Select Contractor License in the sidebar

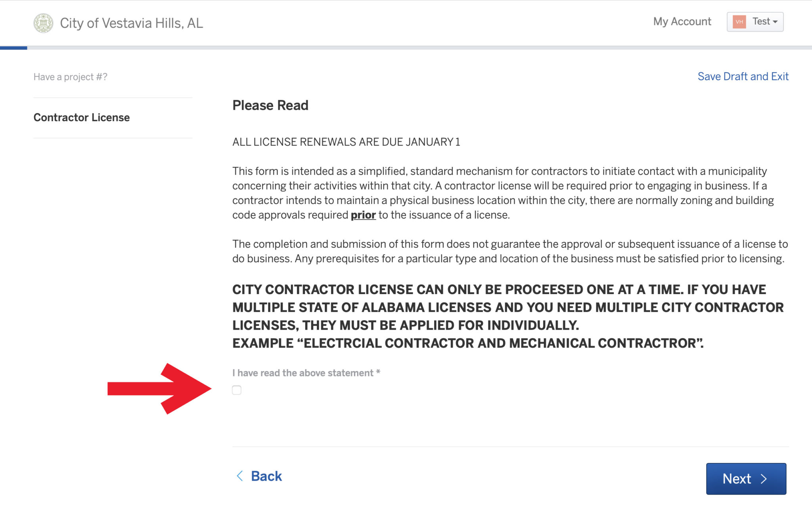coord(82,118)
